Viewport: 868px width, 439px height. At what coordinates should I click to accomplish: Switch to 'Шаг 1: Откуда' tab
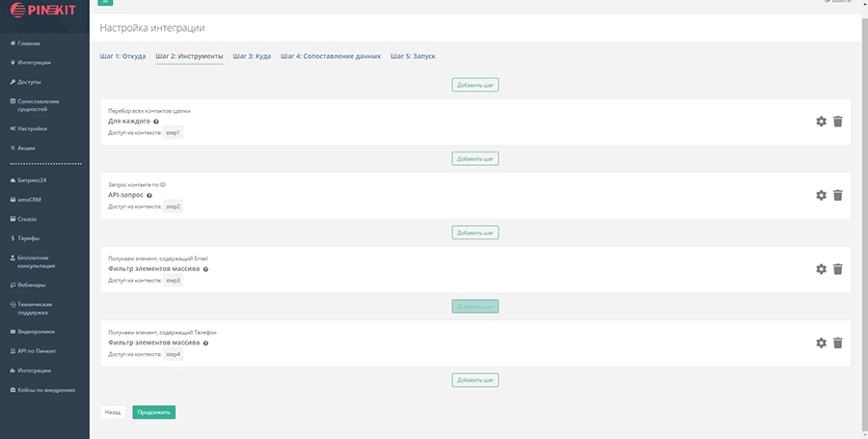point(122,56)
